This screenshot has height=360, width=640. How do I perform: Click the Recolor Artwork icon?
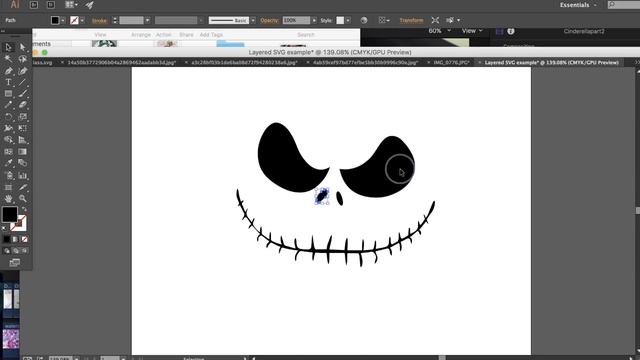pos(364,20)
